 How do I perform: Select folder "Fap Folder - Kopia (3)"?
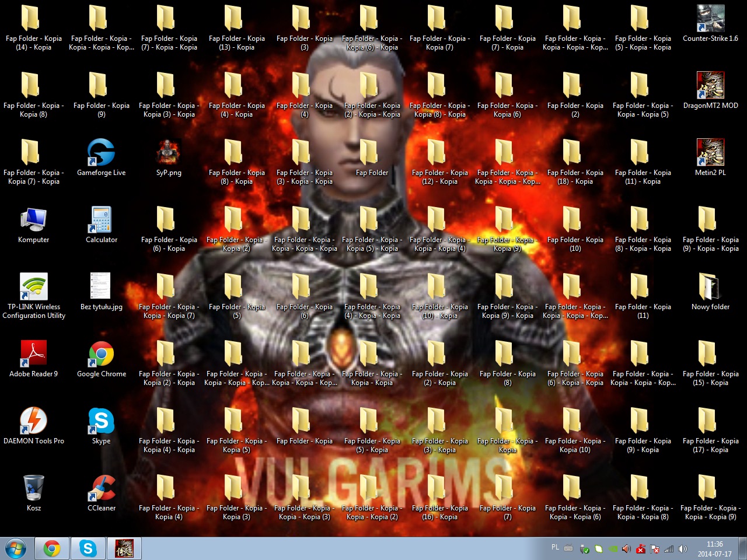tap(304, 27)
